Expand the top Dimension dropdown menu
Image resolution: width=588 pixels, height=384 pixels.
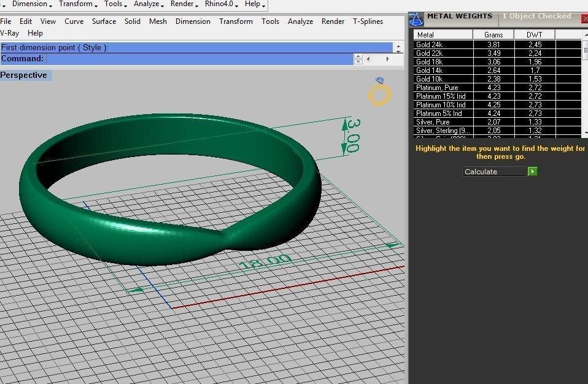32,4
